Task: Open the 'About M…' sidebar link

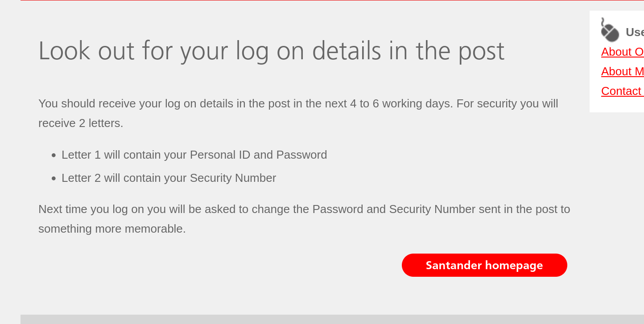Action: [x=623, y=71]
